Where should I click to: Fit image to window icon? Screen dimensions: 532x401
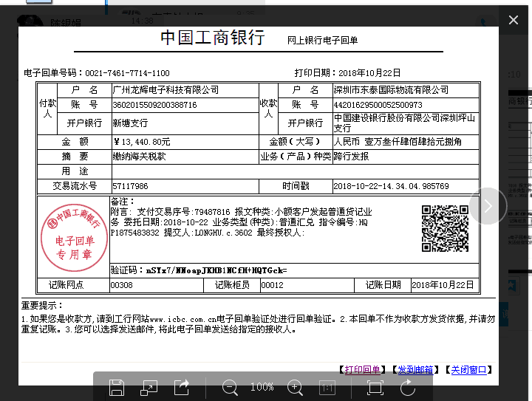click(375, 388)
